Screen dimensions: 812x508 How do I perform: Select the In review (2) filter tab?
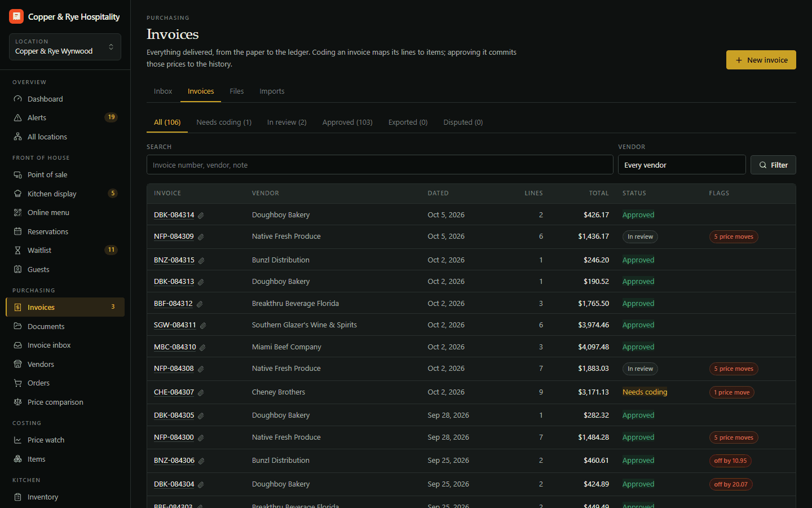coord(287,122)
